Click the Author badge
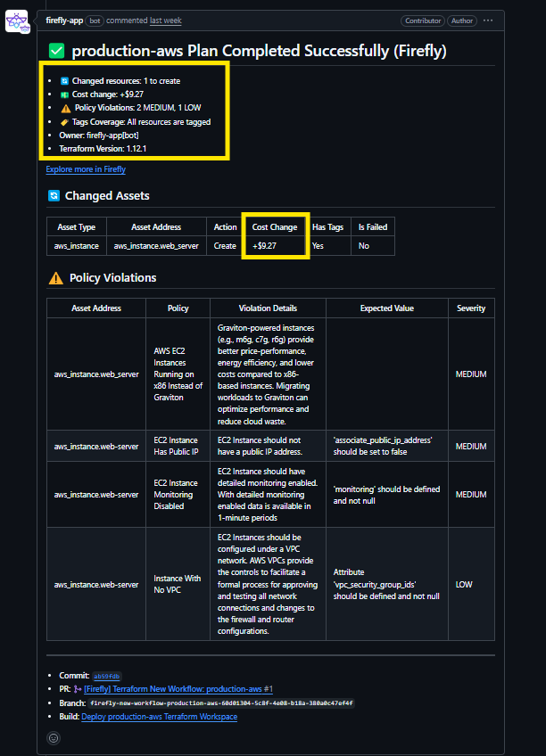The width and height of the screenshot is (546, 756). pos(461,21)
